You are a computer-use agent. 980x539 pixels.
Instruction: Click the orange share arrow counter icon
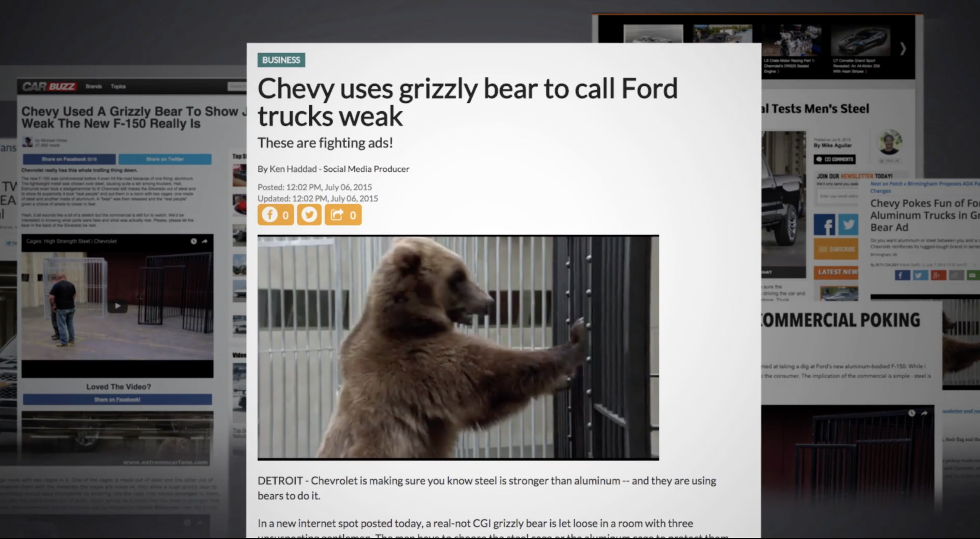tap(343, 214)
